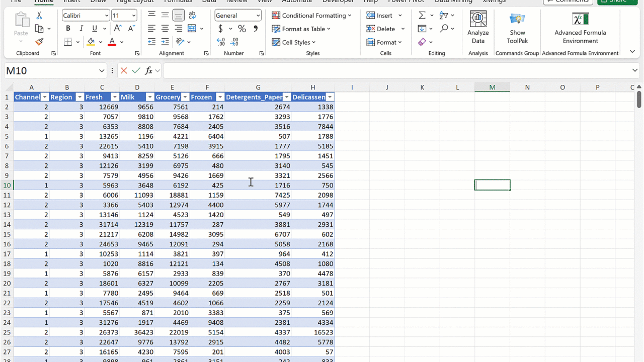The width and height of the screenshot is (644, 362).
Task: Apply the yellow Fill Color swatch
Action: click(91, 42)
